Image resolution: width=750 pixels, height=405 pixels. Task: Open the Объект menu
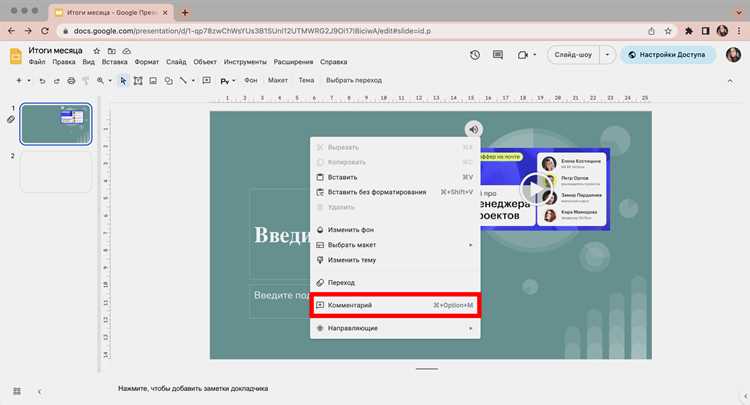point(205,62)
